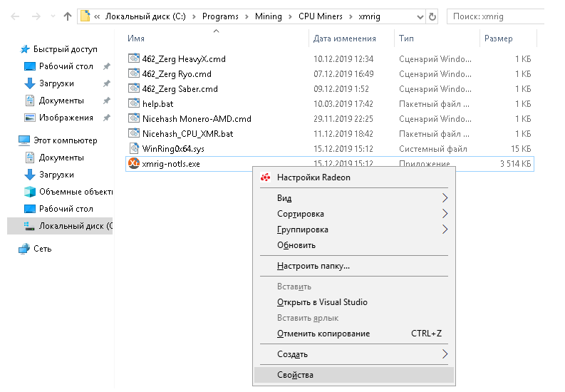This screenshot has height=392, width=565.
Task: Select 'Этот компьютер' in navigation pane
Action: (x=66, y=140)
